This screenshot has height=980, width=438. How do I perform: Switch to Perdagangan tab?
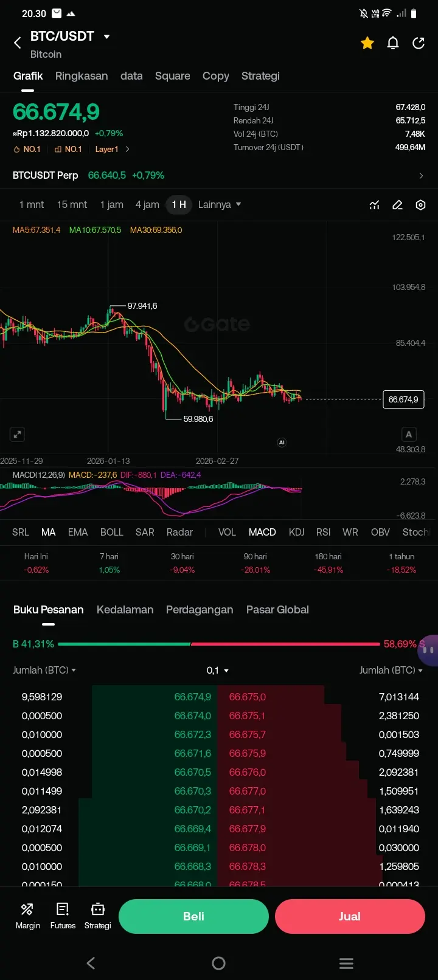tap(200, 610)
